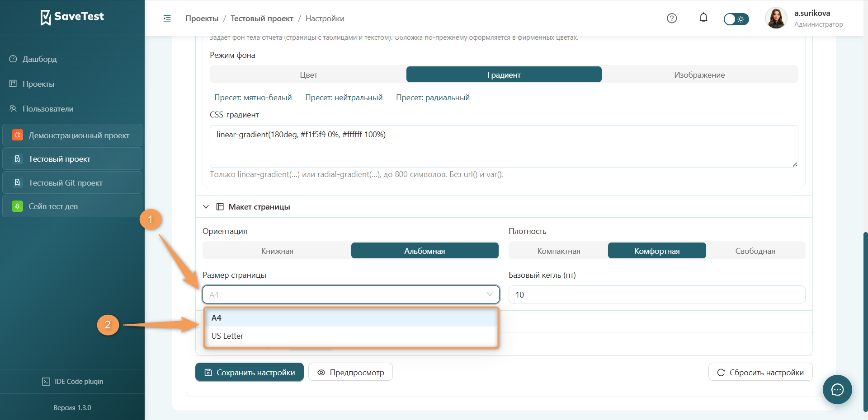Image resolution: width=868 pixels, height=420 pixels.
Task: Collapse the Макет страницы section
Action: coord(206,207)
